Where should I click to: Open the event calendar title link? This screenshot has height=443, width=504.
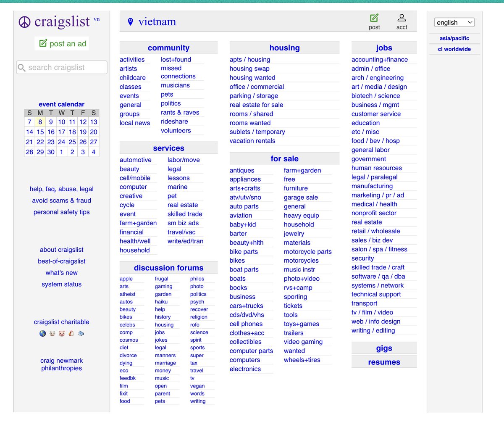(x=62, y=104)
